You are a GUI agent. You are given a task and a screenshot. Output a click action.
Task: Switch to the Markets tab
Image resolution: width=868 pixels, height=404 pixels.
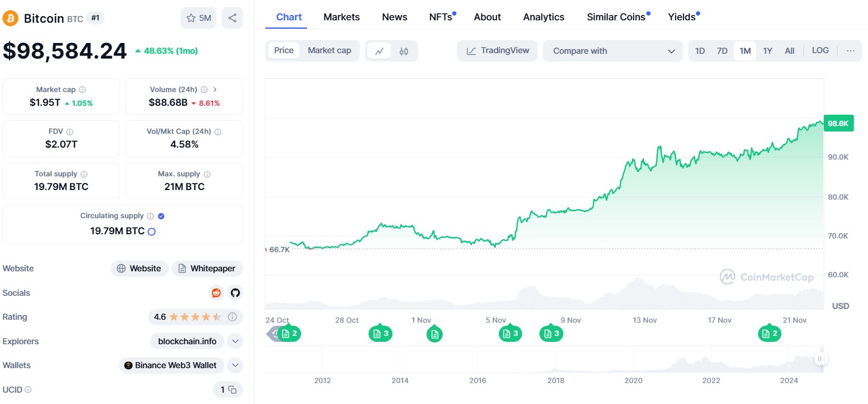342,17
